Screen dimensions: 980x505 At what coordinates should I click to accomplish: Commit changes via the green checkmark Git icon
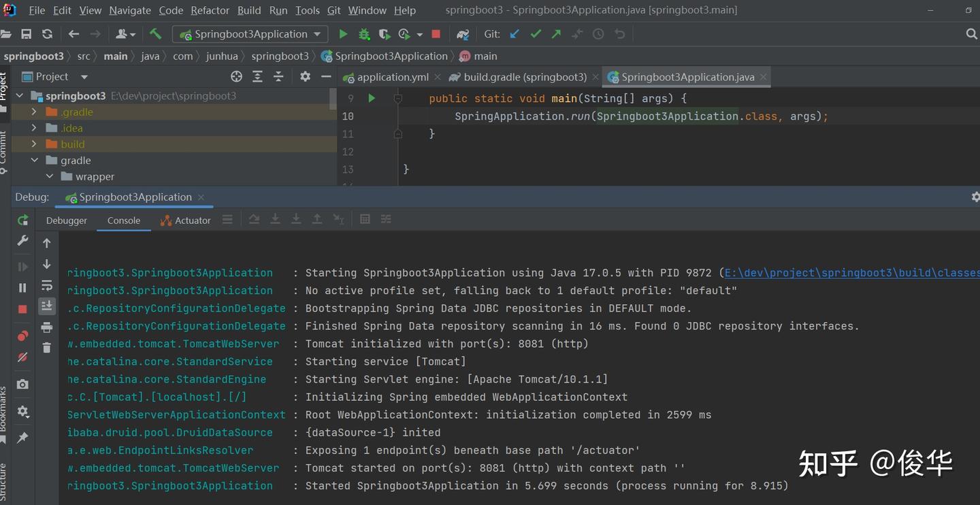pyautogui.click(x=536, y=34)
